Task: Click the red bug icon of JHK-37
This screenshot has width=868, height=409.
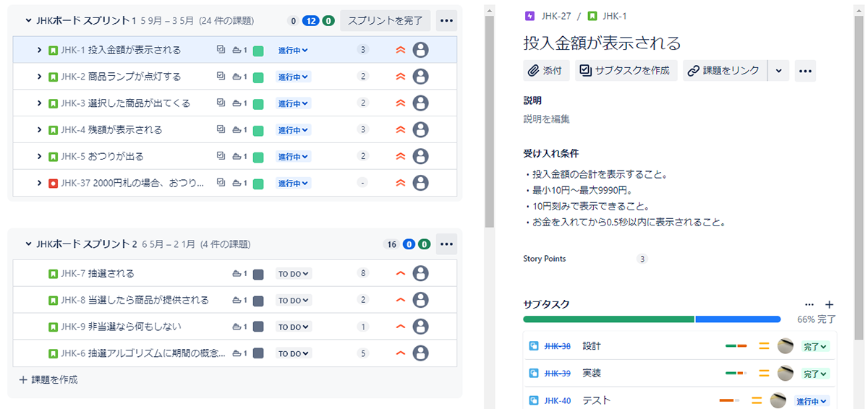Action: (53, 184)
